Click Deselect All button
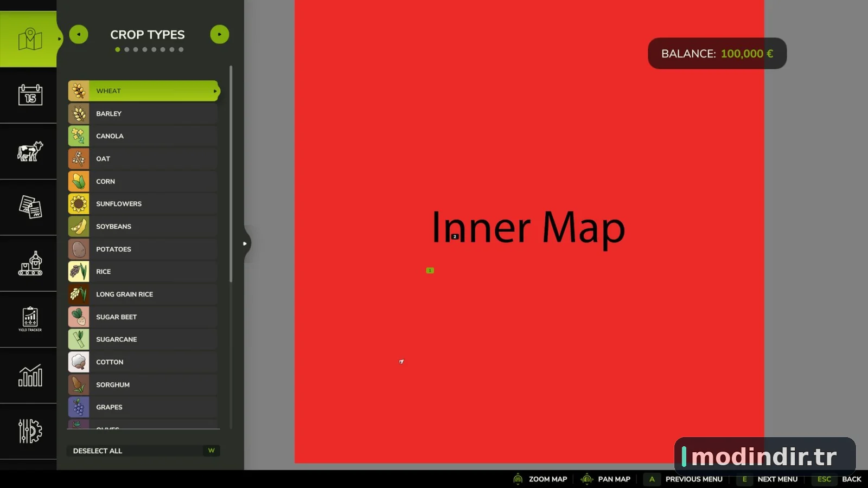Screen dimensions: 868x488 [143, 451]
